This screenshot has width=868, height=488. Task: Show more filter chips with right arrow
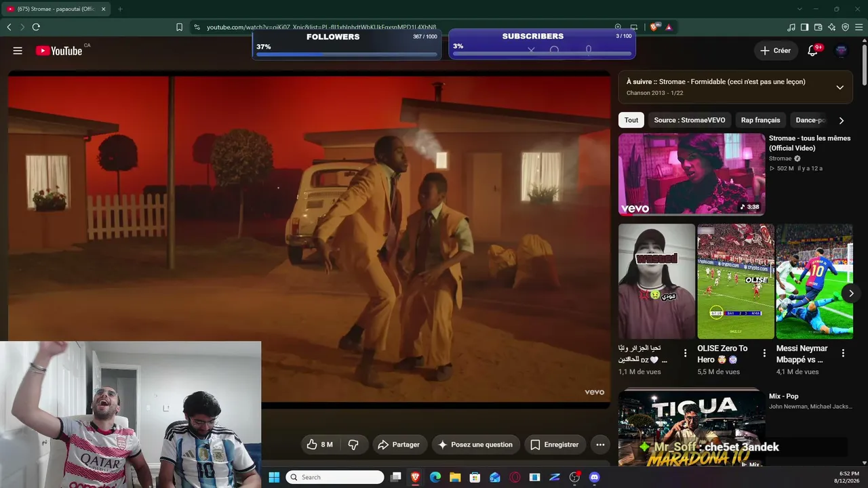pos(842,121)
